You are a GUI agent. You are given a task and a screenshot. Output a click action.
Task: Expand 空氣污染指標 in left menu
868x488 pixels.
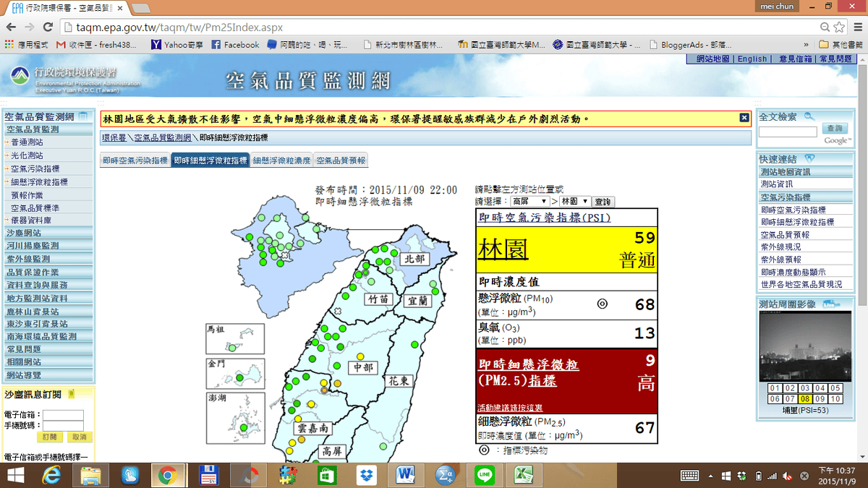pos(35,168)
